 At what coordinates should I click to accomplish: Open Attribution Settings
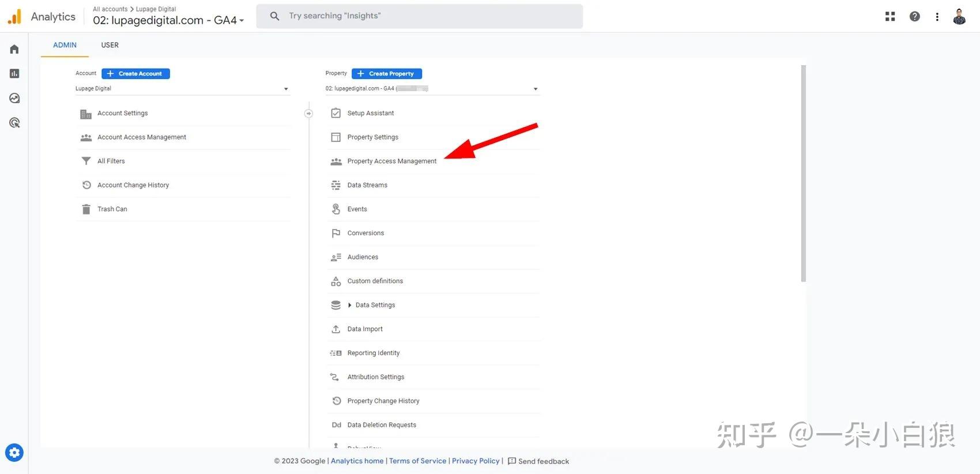tap(376, 377)
